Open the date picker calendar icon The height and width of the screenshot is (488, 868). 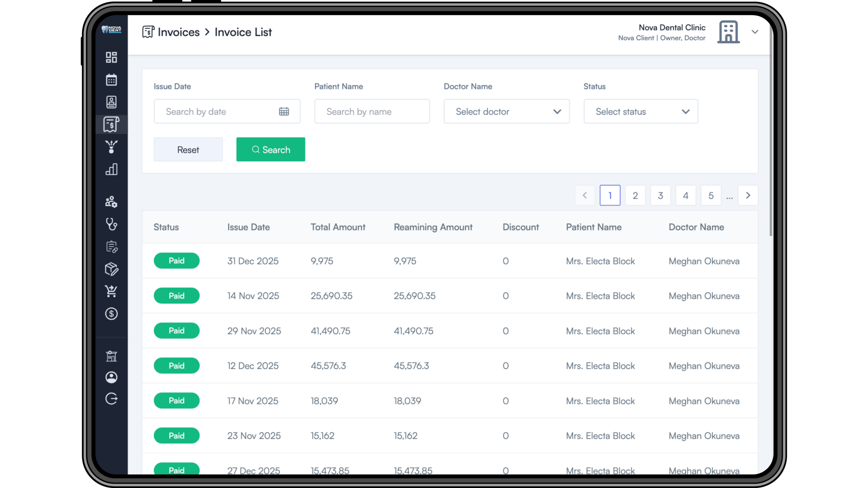284,111
